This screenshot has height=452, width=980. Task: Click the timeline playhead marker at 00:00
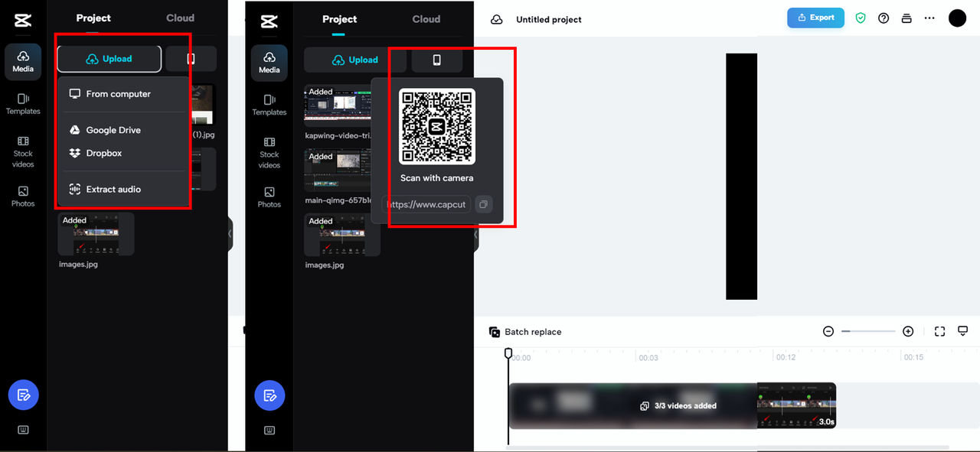pyautogui.click(x=508, y=353)
